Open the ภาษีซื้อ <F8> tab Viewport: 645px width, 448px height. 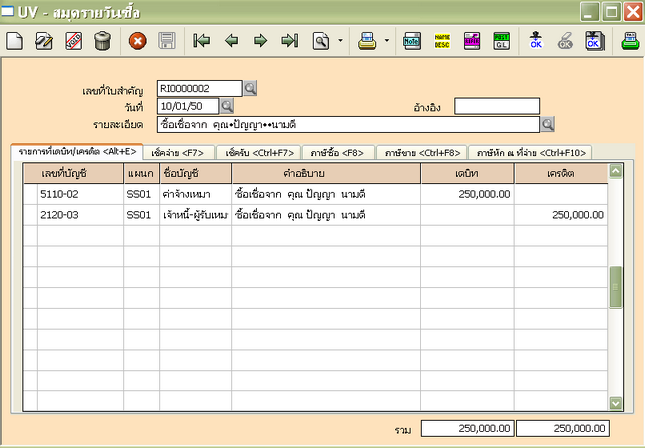point(337,153)
